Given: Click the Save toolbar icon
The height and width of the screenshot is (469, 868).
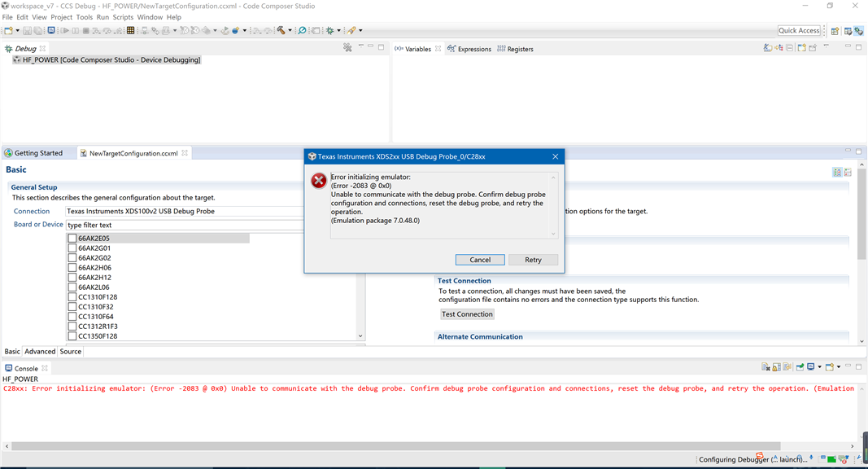Looking at the screenshot, I should (x=27, y=30).
